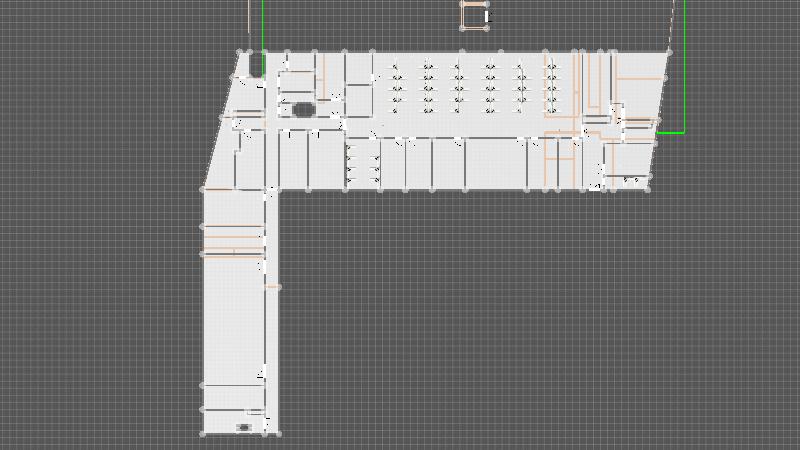Select the stacked furniture in the small lower room
Screen dimensions: 800x450
click(349, 164)
